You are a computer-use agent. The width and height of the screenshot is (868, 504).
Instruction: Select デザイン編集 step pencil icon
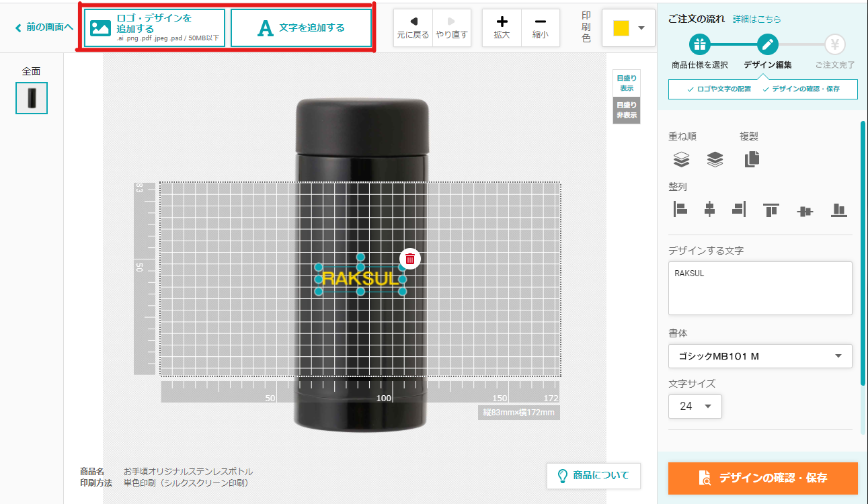tap(767, 45)
